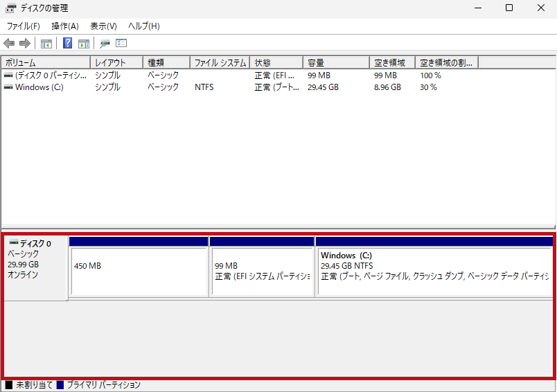Toggle the show/hide action pane icon
557x392 pixels.
(84, 44)
